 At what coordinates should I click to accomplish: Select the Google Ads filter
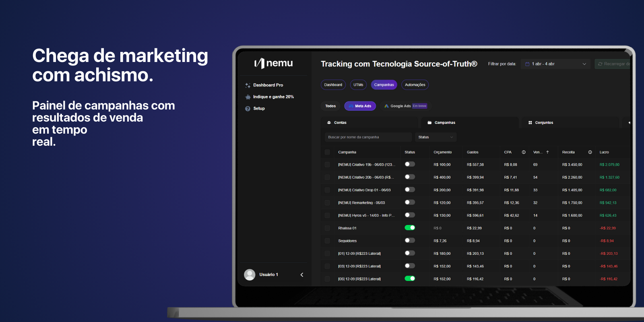[406, 106]
